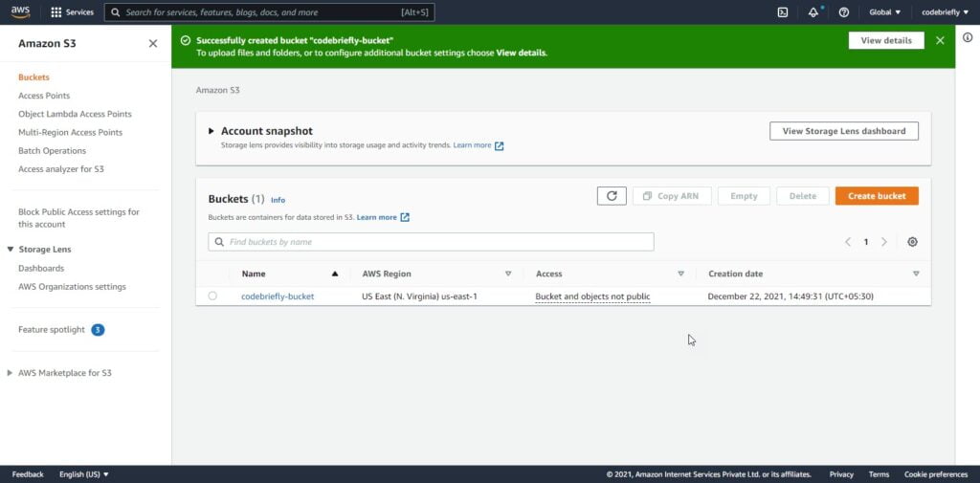Click the AWS logo home icon
980x483 pixels.
click(20, 11)
